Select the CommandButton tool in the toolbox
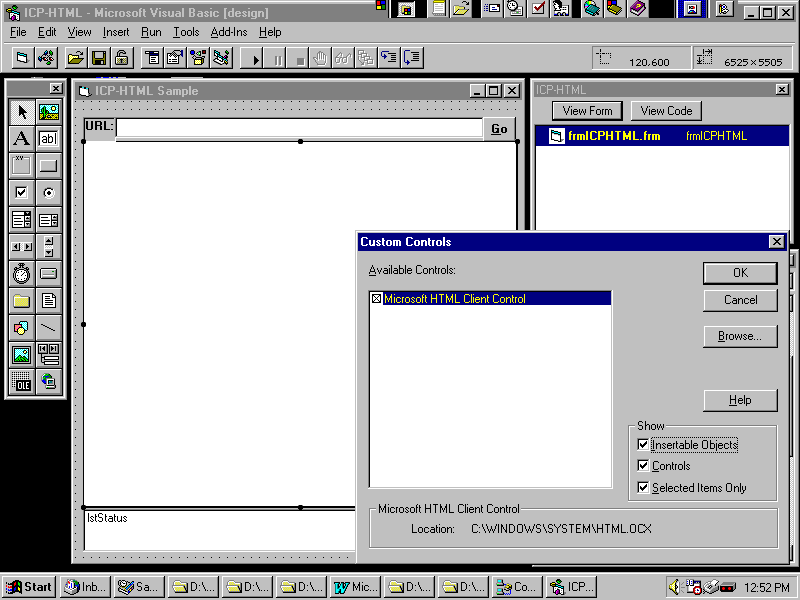Screen dimensions: 800x600 (48, 165)
